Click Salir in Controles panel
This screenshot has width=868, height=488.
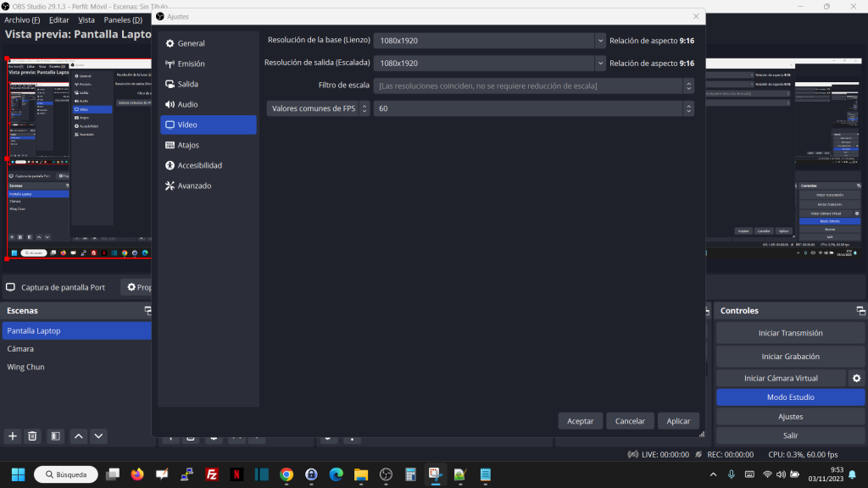(791, 435)
